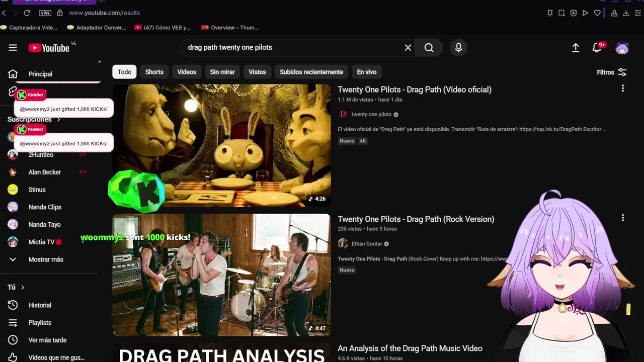Viewport: 644px width, 362px height.
Task: Click the heart bookmark icon in toolbar
Action: point(597,13)
